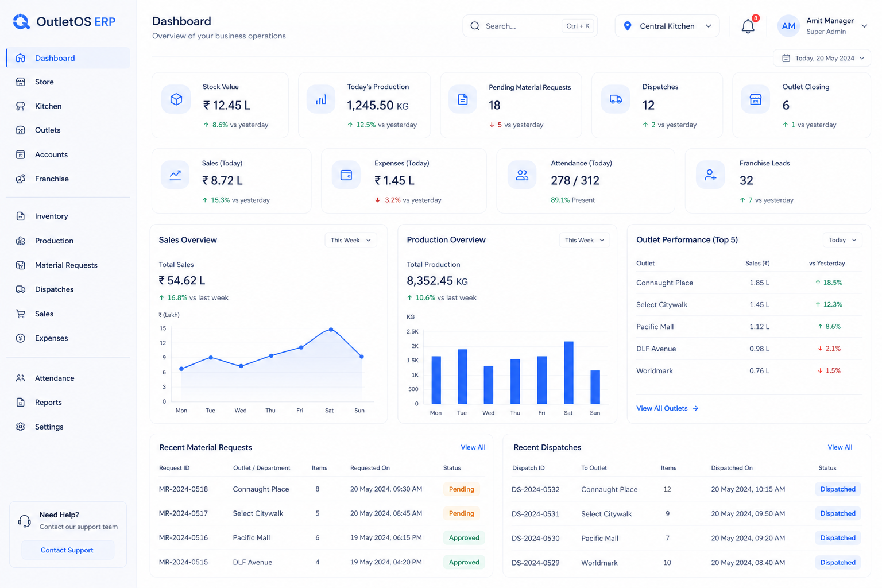
Task: Open Outlet Performance Today dropdown
Action: click(843, 240)
